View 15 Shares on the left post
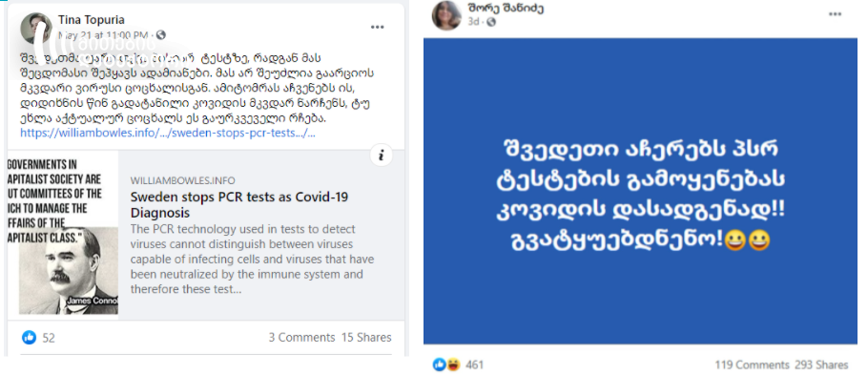The width and height of the screenshot is (868, 375). (x=366, y=338)
